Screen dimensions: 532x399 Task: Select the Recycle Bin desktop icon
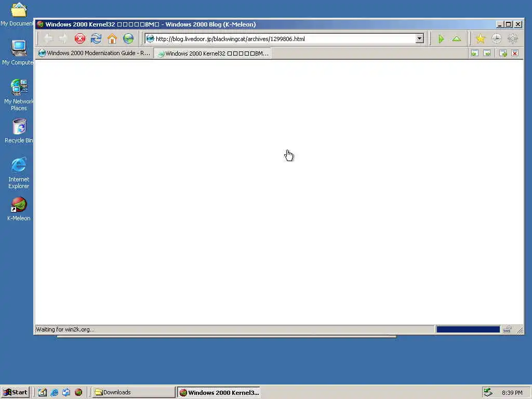tap(19, 131)
